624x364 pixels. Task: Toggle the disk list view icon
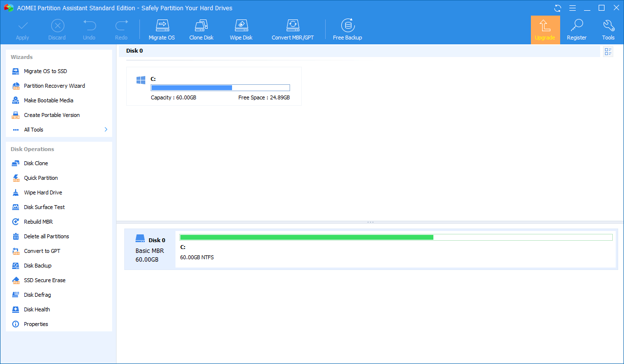608,52
